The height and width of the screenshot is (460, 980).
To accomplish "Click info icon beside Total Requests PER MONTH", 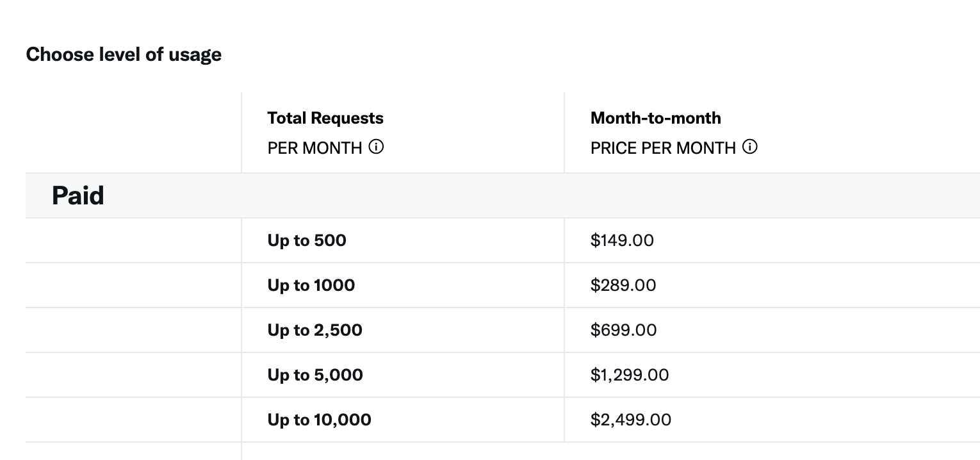I will pyautogui.click(x=377, y=147).
